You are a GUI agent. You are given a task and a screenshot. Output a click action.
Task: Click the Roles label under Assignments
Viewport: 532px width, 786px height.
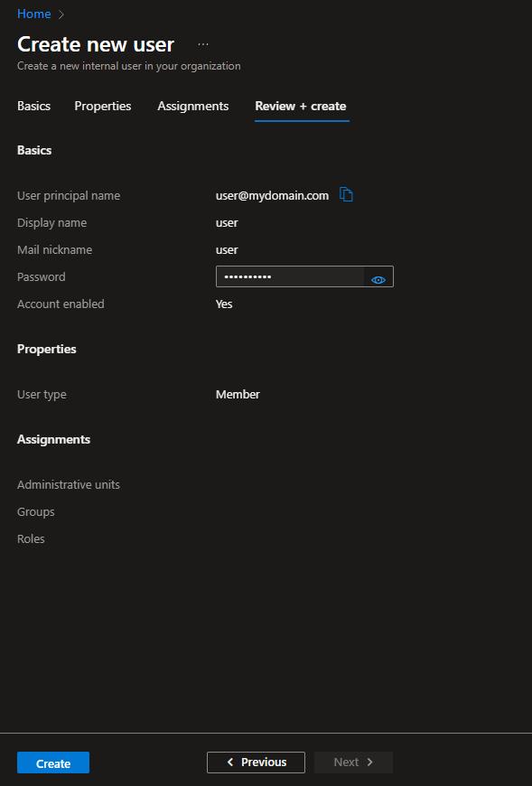pyautogui.click(x=31, y=538)
